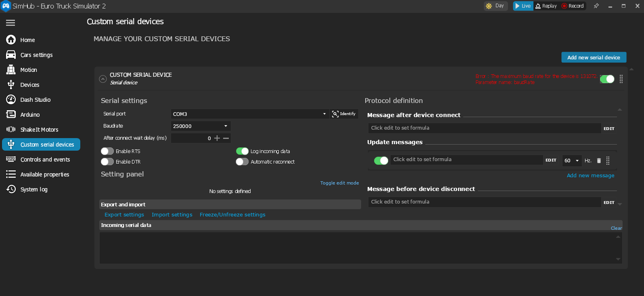Increase after connect wait delay with plus
The height and width of the screenshot is (296, 644).
pos(217,138)
